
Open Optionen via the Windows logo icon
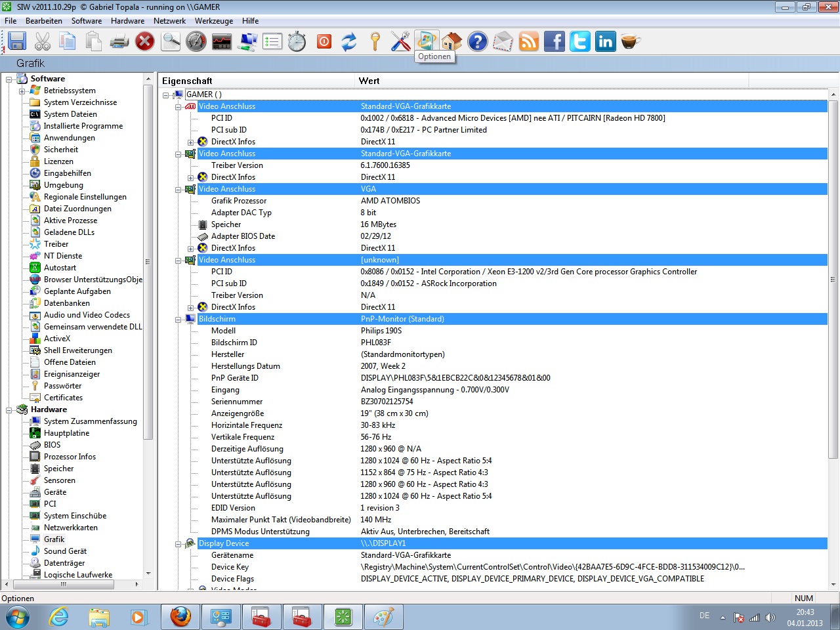click(x=426, y=41)
